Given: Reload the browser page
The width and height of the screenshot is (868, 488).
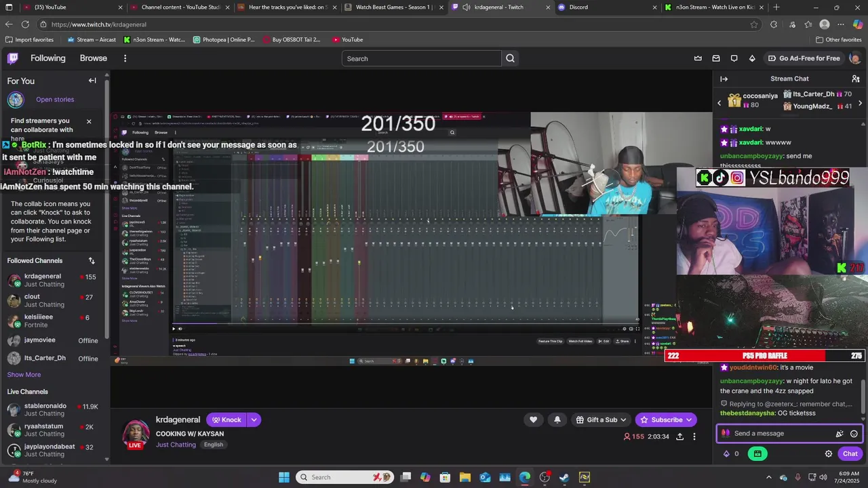Looking at the screenshot, I should 25,24.
